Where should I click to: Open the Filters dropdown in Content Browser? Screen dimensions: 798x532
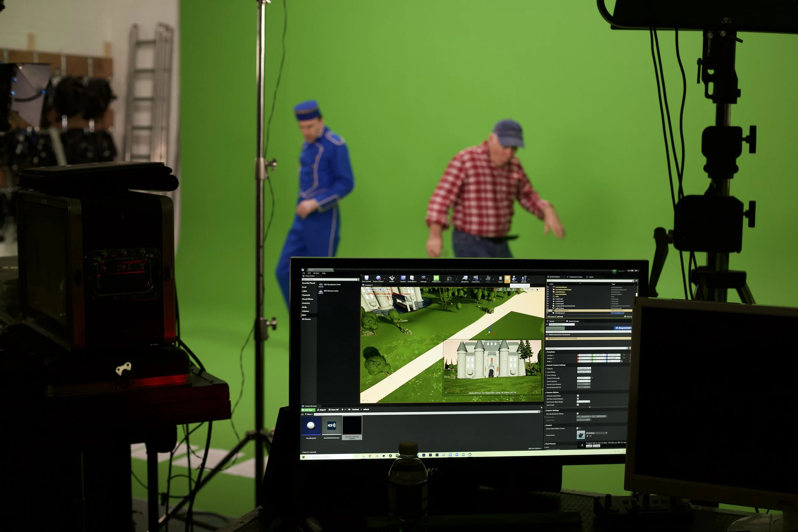pyautogui.click(x=308, y=414)
